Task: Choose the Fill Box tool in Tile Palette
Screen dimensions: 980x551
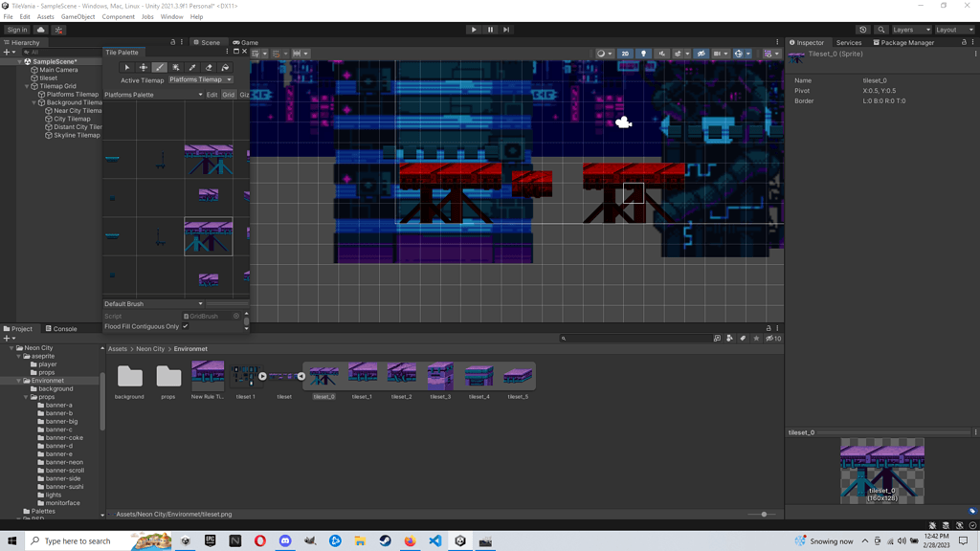Action: 176,67
